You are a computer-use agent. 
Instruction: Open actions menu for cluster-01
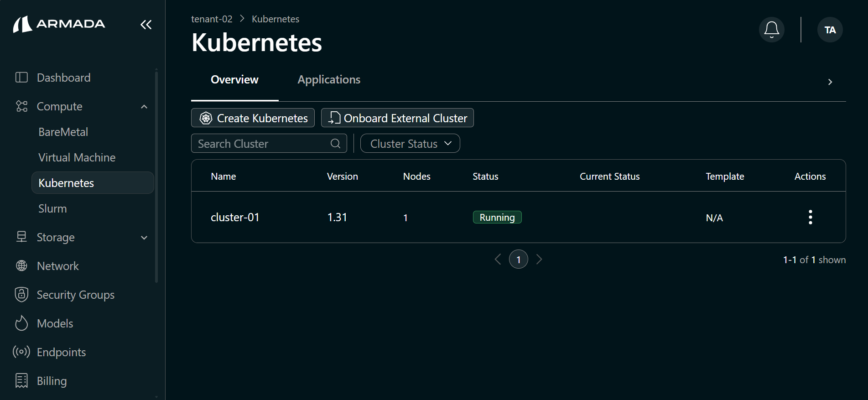click(811, 217)
